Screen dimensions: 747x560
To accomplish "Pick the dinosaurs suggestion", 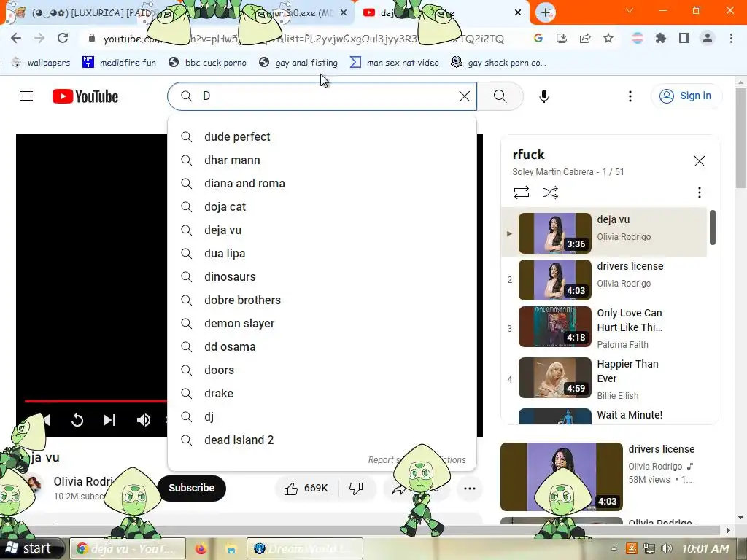I will (322, 276).
